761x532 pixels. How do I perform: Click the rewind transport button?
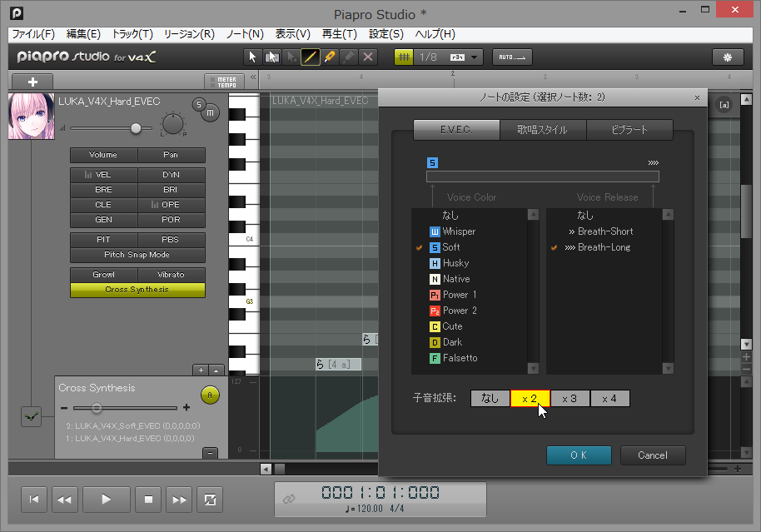pos(65,500)
